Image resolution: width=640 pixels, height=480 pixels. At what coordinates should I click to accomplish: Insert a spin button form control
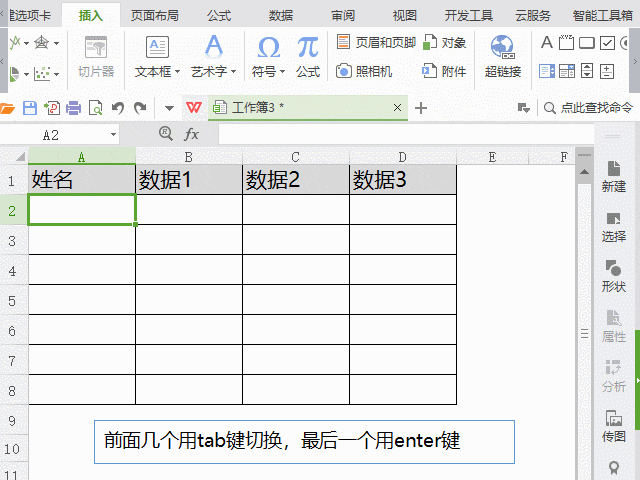tap(607, 71)
